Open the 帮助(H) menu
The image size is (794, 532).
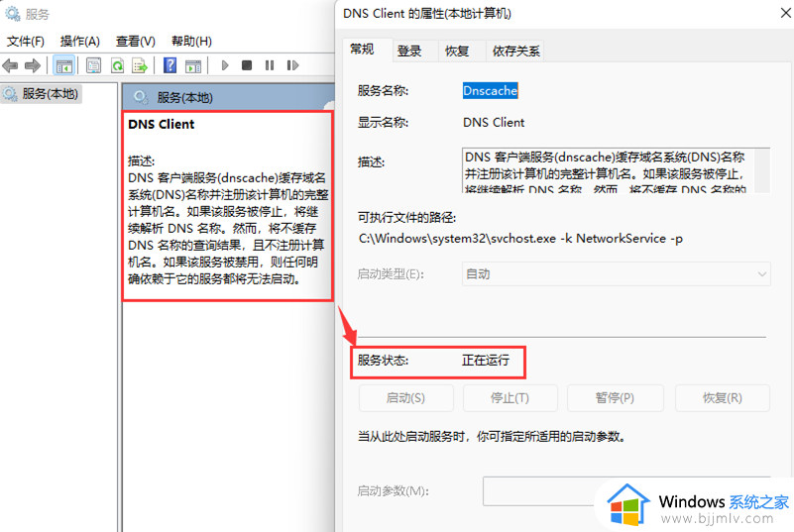191,41
